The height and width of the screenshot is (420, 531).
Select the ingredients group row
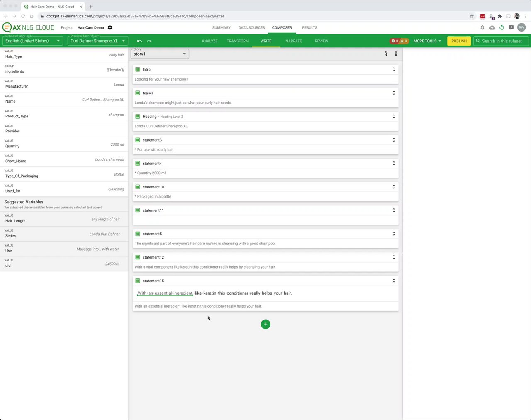pyautogui.click(x=64, y=70)
